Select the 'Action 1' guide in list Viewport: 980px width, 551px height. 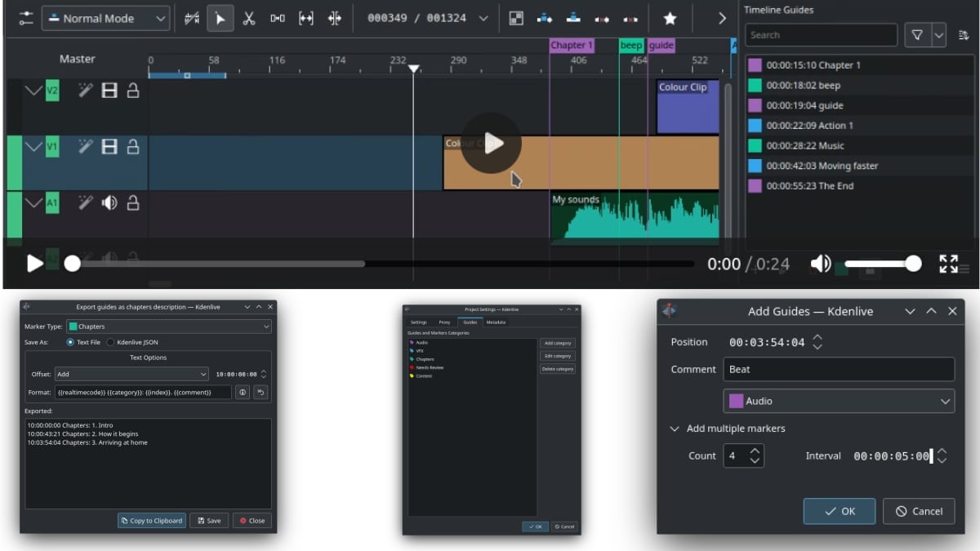pos(809,126)
